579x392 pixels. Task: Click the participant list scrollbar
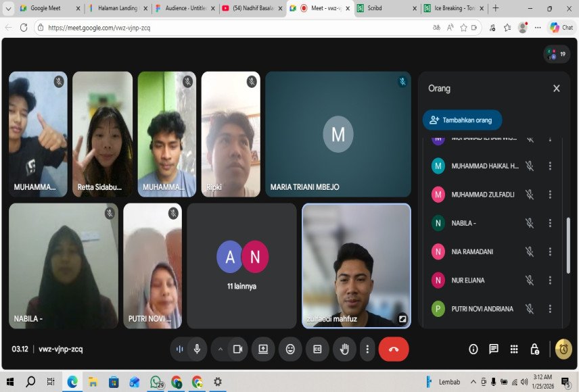(568, 237)
